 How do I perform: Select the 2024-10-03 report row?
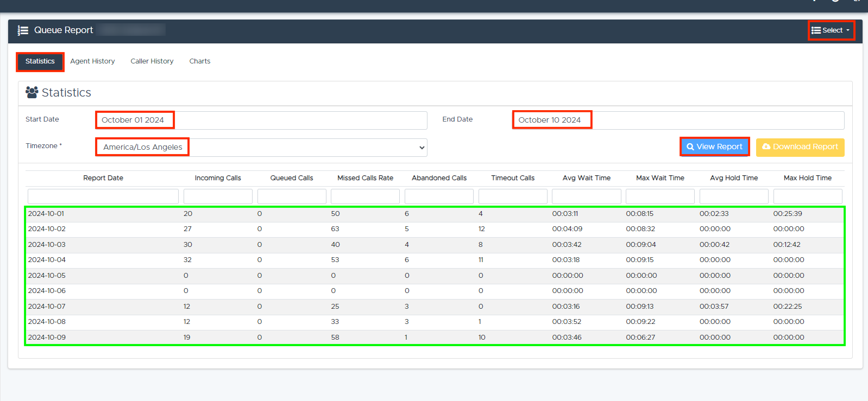point(47,245)
